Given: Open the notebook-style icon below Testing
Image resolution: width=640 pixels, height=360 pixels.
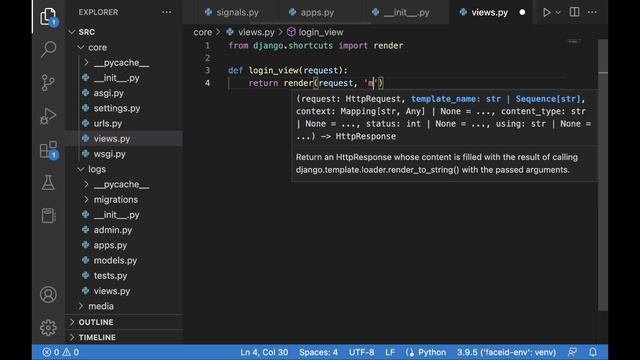Looking at the screenshot, I should tap(48, 216).
